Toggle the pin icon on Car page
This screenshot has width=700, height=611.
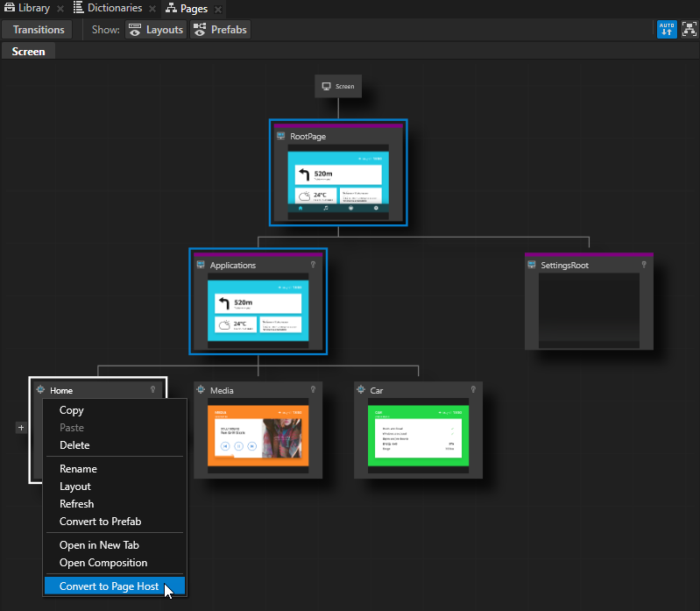pyautogui.click(x=473, y=390)
